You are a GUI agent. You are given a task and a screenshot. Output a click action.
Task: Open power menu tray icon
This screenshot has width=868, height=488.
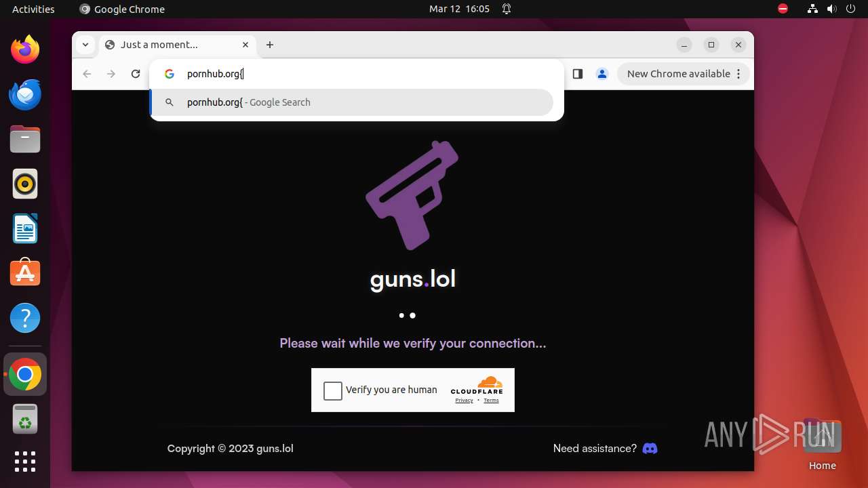tap(851, 9)
